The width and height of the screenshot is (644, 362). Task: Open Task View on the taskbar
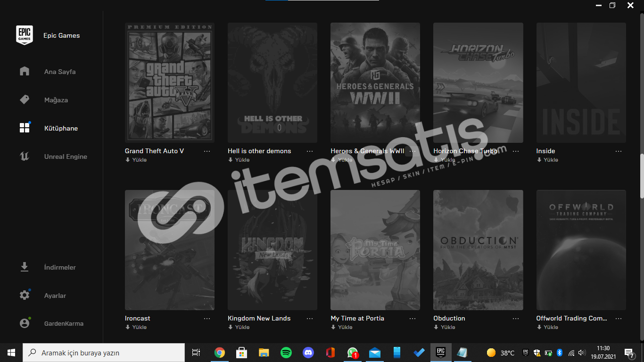(x=196, y=353)
